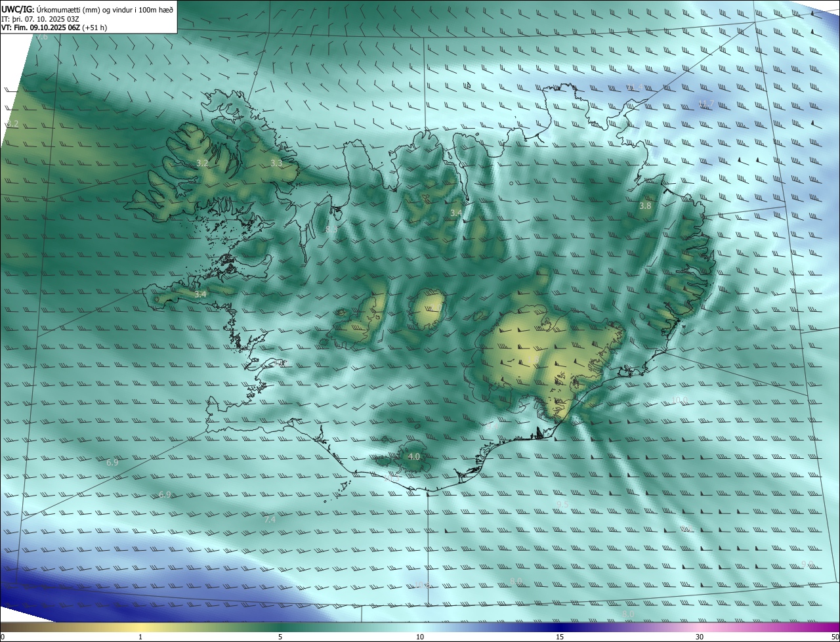Click the '30' tick on the color scale
The width and height of the screenshot is (840, 642).
pos(700,637)
